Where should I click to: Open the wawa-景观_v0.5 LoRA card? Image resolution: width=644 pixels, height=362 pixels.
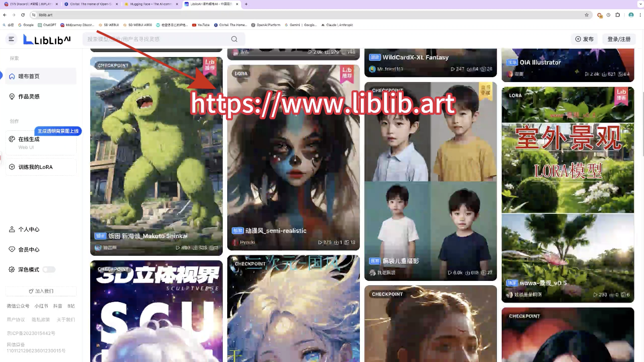point(568,195)
